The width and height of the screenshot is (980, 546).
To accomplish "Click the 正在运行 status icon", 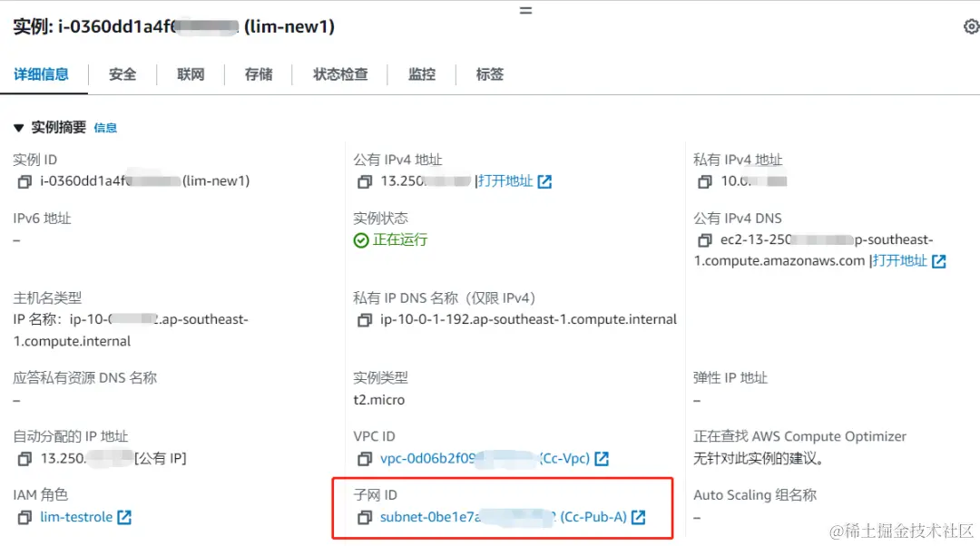I will coord(360,239).
